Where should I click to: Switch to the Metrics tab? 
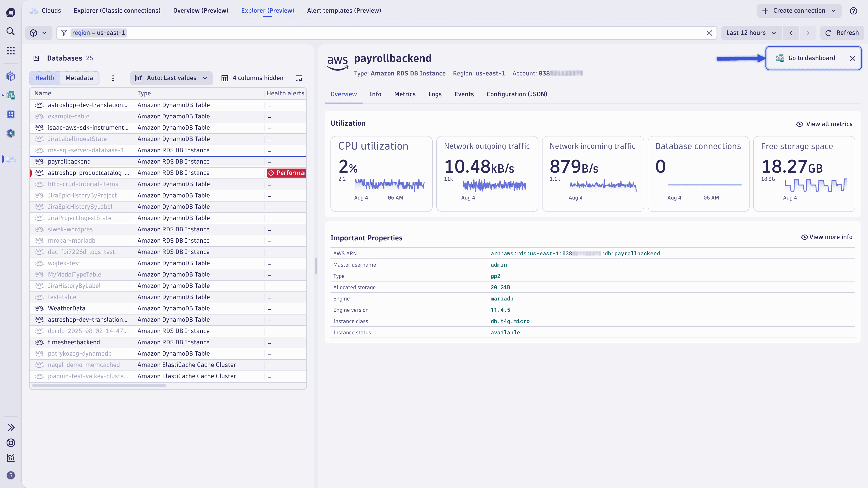click(x=405, y=94)
